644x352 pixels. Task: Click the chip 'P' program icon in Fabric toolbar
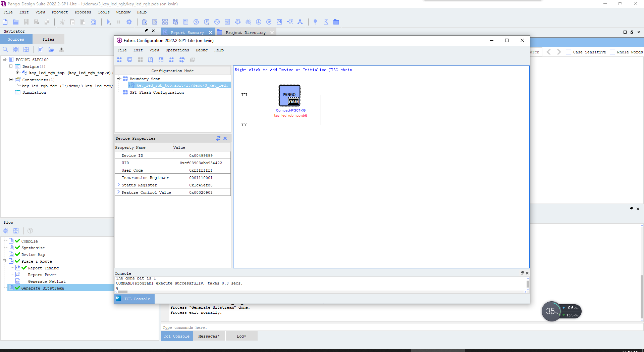pyautogui.click(x=151, y=60)
